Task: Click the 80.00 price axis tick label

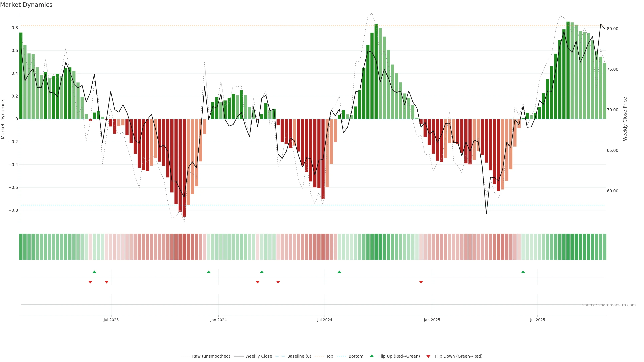Action: (612, 29)
